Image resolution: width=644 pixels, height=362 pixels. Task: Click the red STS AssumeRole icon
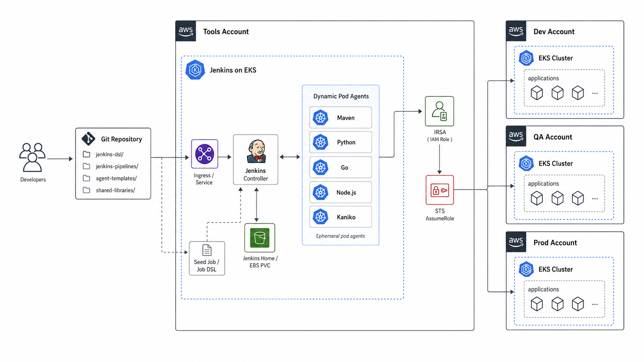439,190
